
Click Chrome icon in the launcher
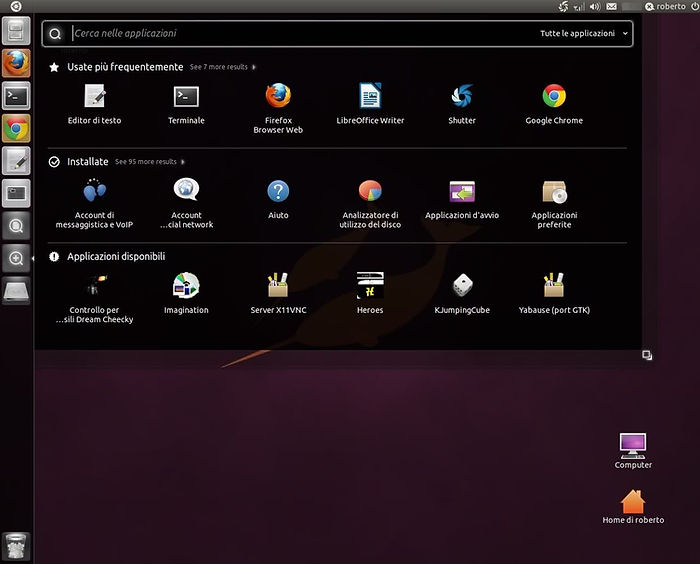pos(16,128)
